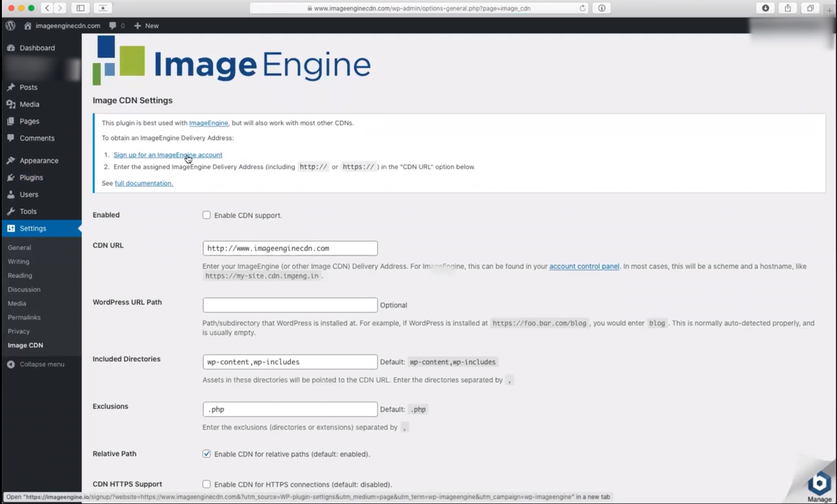Click the Plugins plug icon

click(x=11, y=177)
